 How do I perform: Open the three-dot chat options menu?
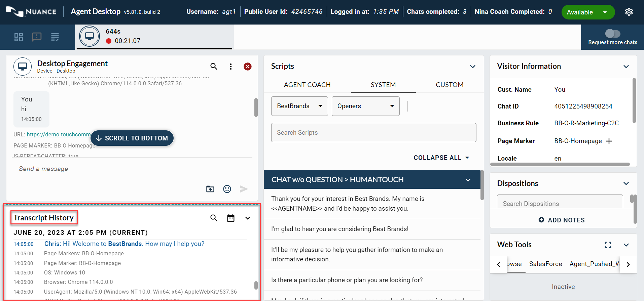pos(230,67)
